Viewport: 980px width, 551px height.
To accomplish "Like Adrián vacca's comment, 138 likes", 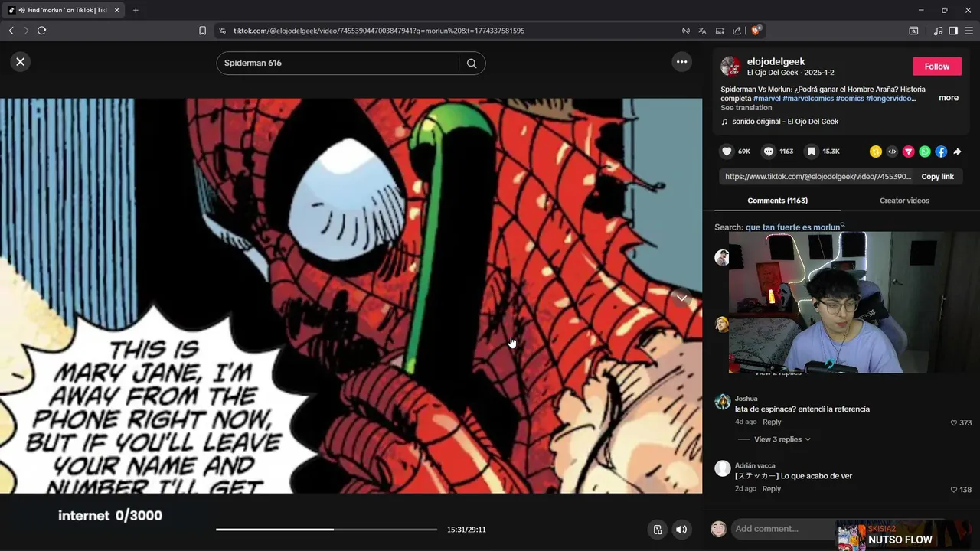I will tap(954, 490).
